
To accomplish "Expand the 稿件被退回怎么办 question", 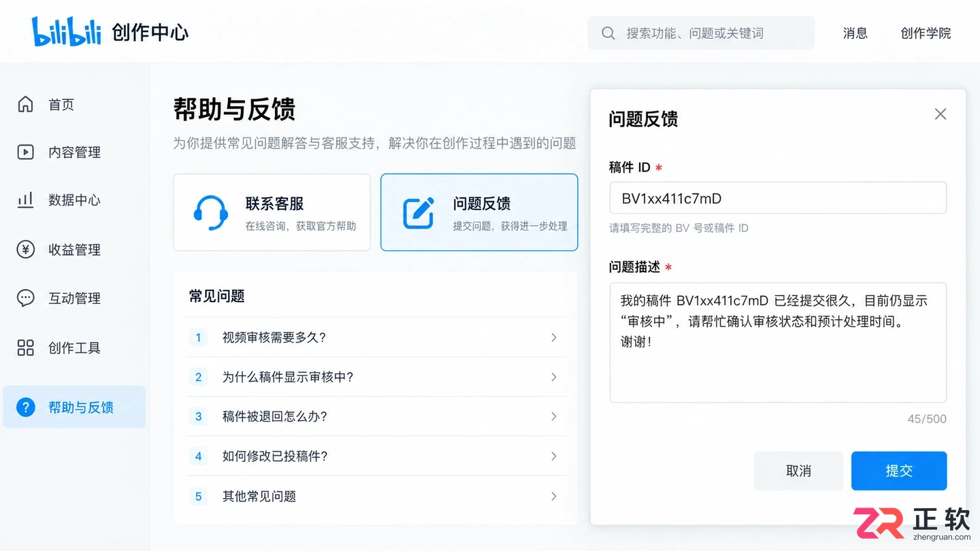I will pyautogui.click(x=554, y=416).
